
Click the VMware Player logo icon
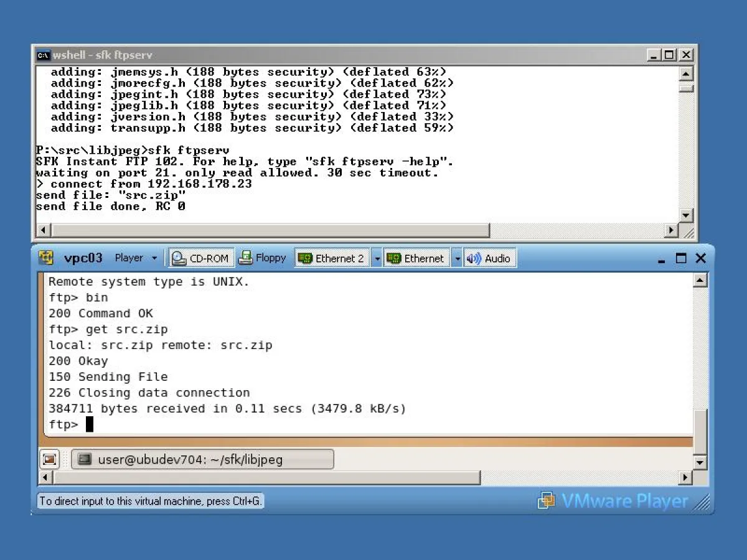pyautogui.click(x=546, y=501)
